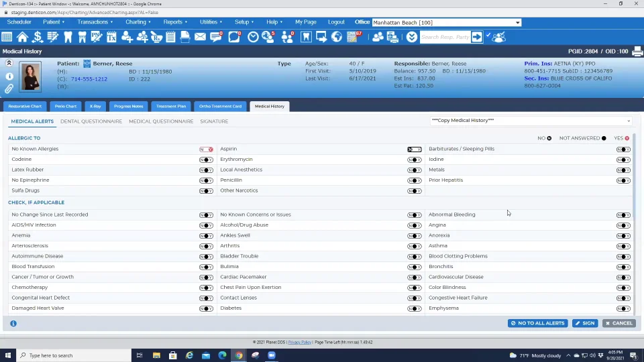Switch to the Perio Chart tab
Image resolution: width=644 pixels, height=362 pixels.
coord(66,107)
